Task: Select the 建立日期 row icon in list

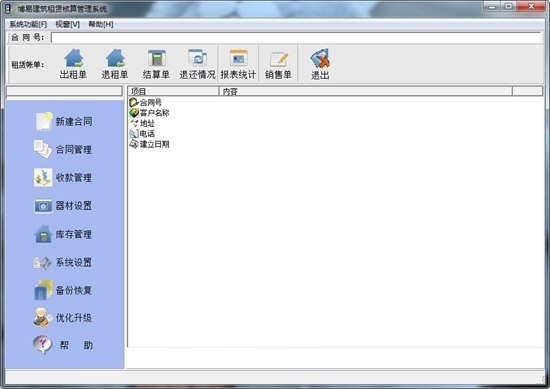Action: [x=134, y=144]
